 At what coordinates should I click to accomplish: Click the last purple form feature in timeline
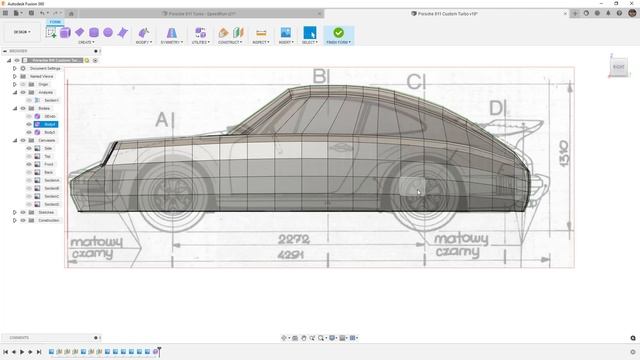[156, 351]
